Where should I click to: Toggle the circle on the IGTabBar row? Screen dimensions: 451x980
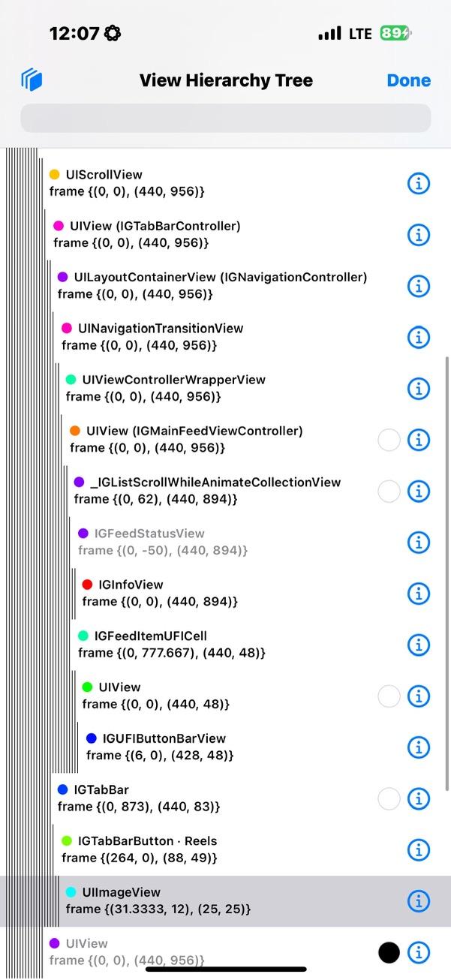[389, 798]
